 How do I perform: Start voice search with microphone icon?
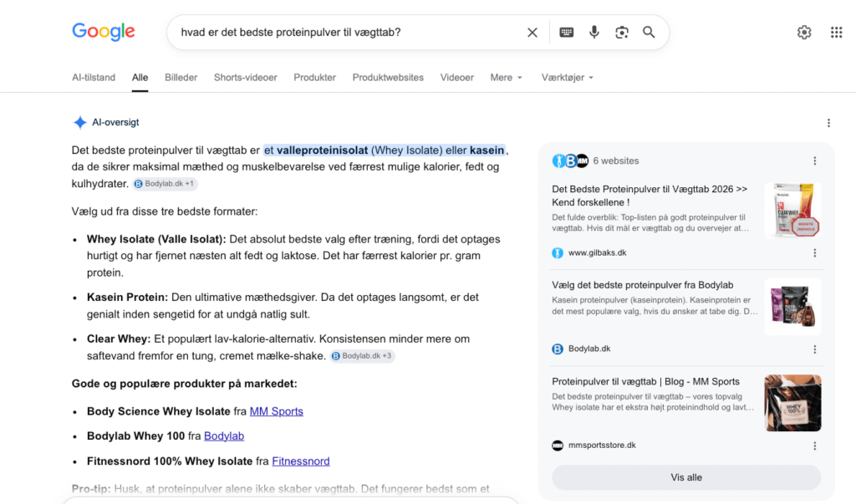click(594, 33)
